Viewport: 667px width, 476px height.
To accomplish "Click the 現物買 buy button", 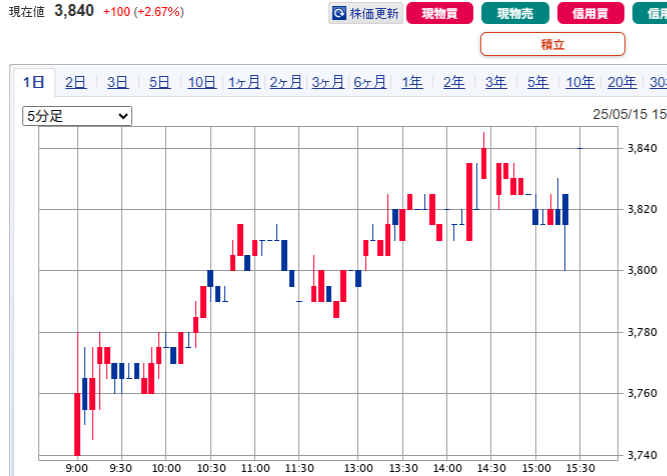I will 439,13.
